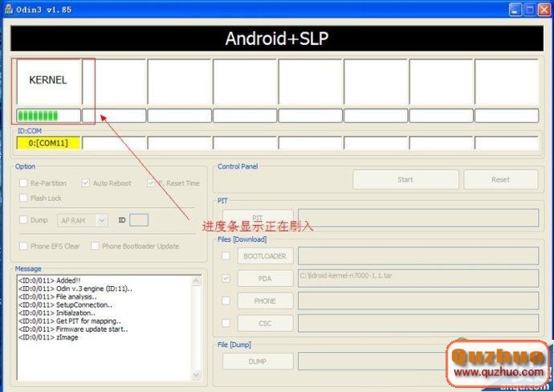Viewport: 554px width, 392px height.
Task: Enable the Flash Lock checkbox
Action: click(23, 198)
